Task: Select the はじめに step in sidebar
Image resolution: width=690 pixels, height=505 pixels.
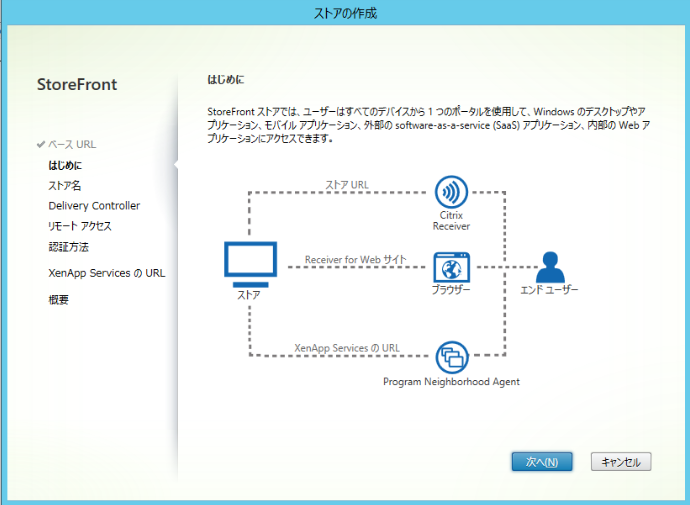Action: (x=65, y=165)
